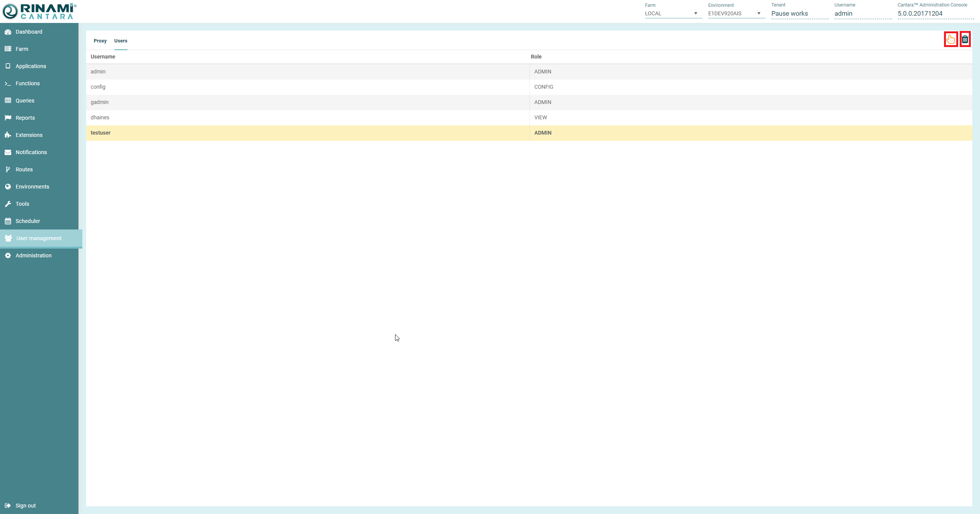Switch to the Proxy tab

point(100,41)
